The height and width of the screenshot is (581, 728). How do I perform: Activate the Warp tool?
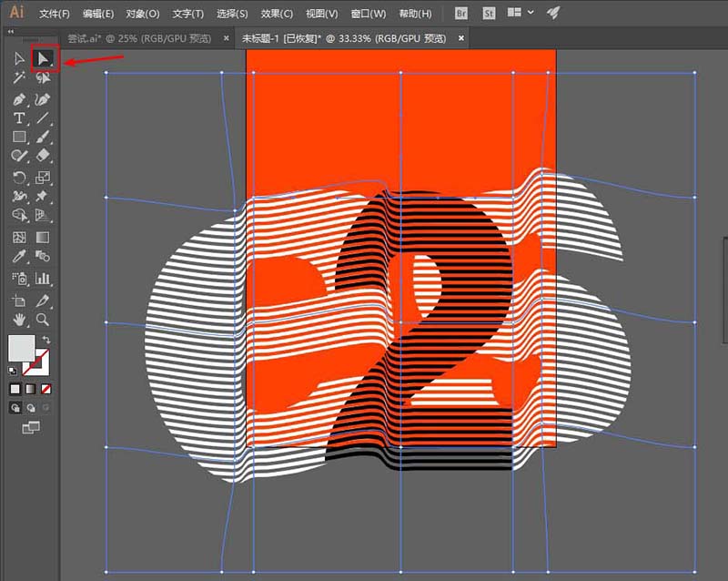(19, 196)
